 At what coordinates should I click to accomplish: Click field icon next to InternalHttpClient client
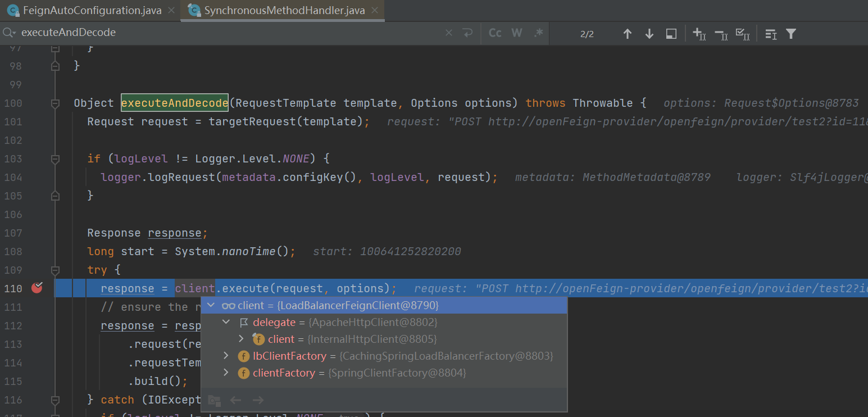[x=258, y=339]
